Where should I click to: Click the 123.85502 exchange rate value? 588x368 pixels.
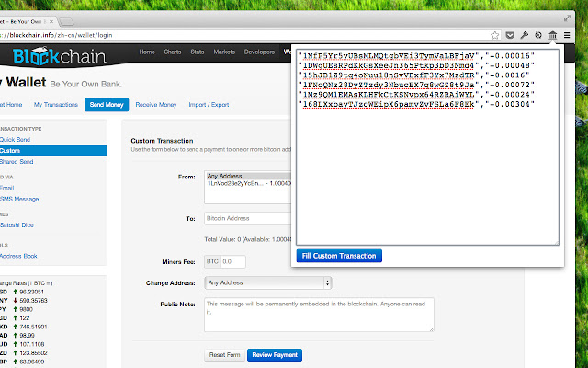click(33, 353)
